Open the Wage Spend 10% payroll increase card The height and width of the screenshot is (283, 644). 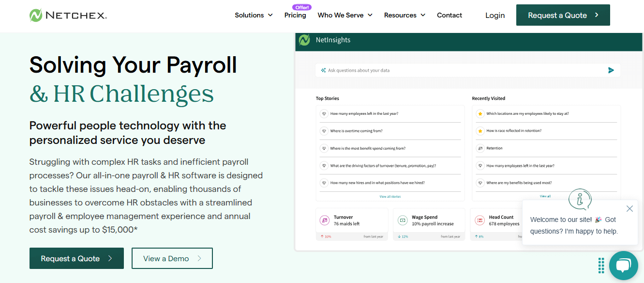point(429,224)
